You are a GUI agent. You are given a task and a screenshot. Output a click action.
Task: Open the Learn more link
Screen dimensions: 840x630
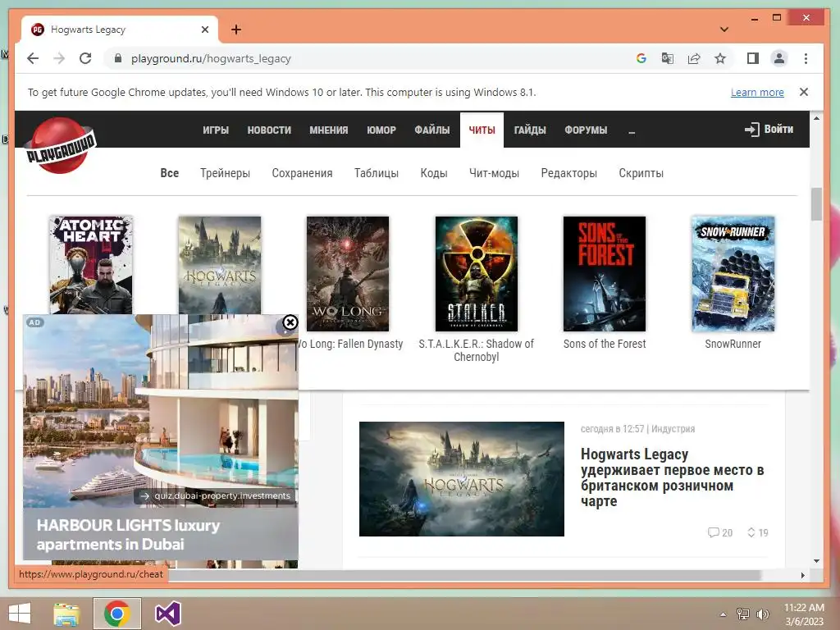pos(757,92)
